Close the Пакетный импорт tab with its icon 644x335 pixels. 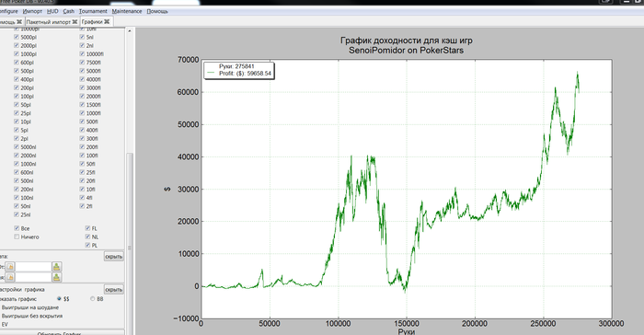point(75,21)
